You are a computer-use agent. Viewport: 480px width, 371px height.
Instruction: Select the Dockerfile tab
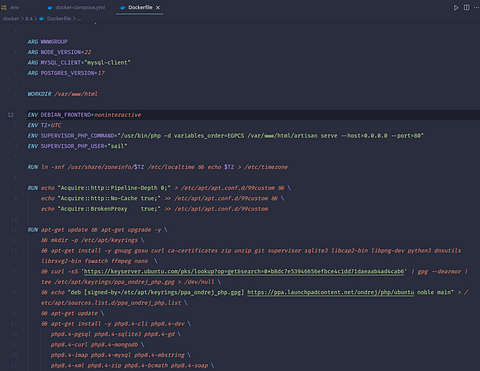pos(140,7)
